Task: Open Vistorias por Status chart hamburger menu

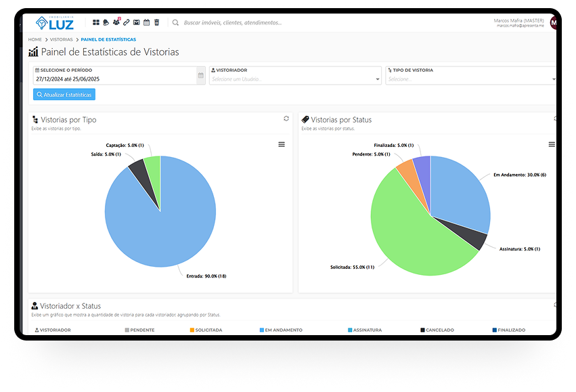Action: pos(552,144)
